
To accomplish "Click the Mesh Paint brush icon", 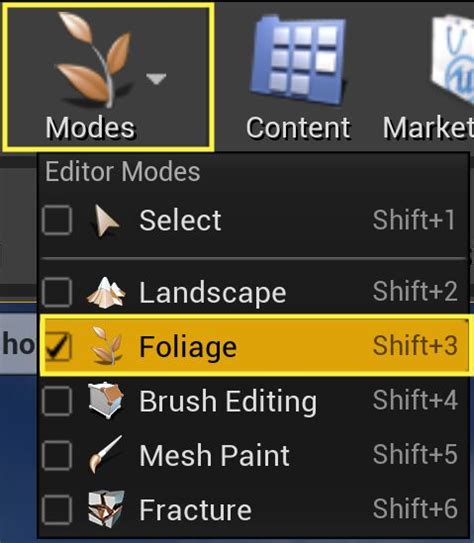I will 105,454.
